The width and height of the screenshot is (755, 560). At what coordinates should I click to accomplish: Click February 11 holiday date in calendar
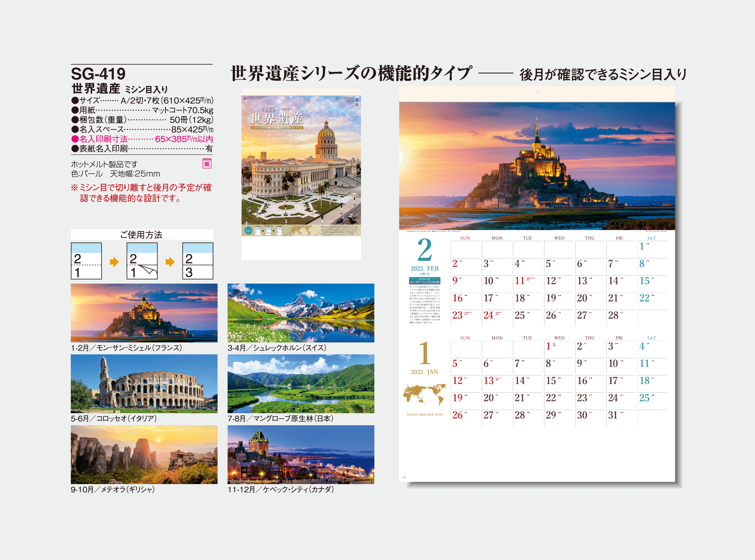519,281
